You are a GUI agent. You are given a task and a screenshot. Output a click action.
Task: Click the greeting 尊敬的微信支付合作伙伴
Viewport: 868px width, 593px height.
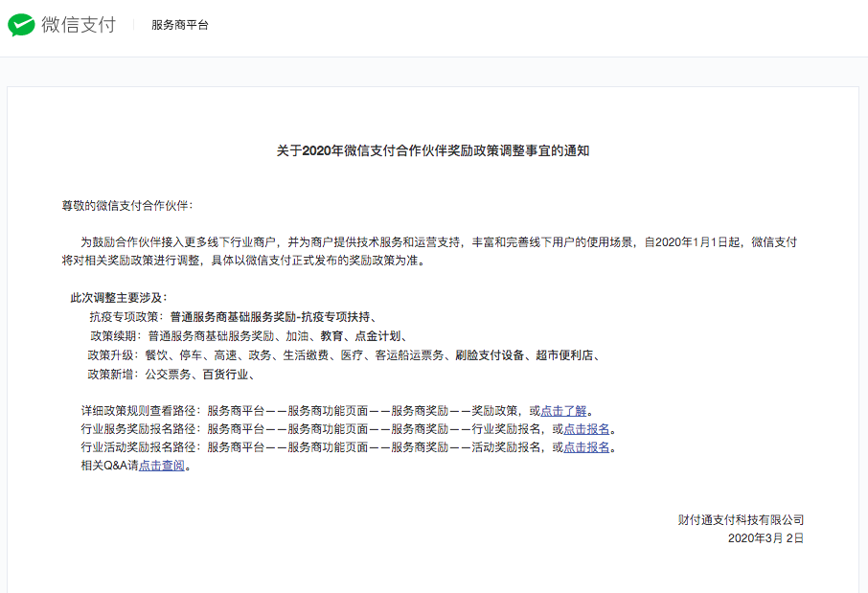point(126,206)
